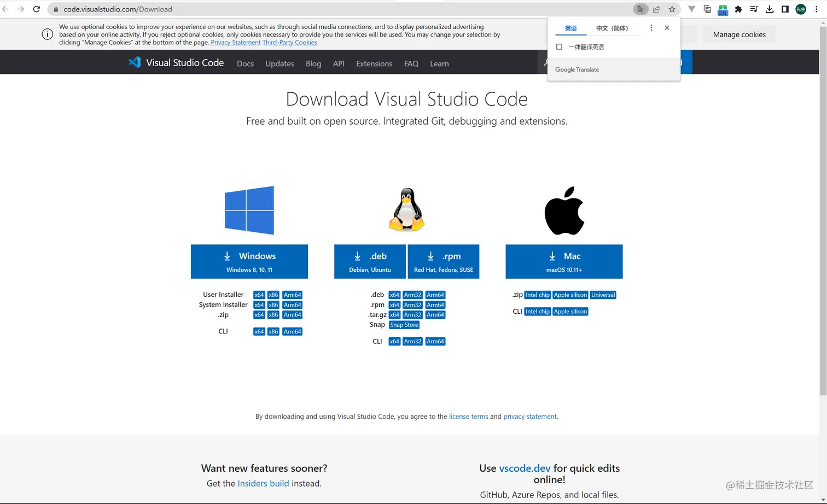Image resolution: width=827 pixels, height=504 pixels.
Task: Download Mac .zip Universal build
Action: (603, 295)
